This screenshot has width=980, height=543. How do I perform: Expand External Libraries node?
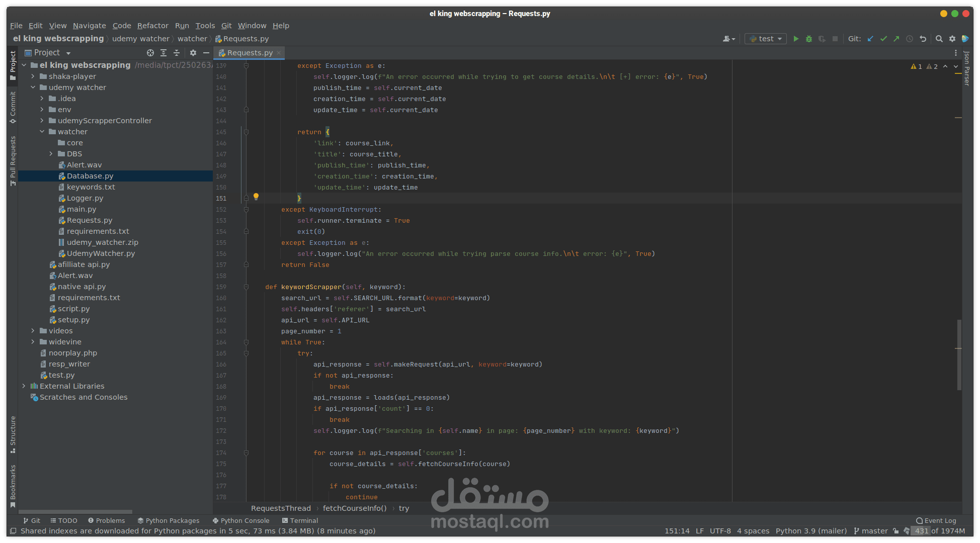click(24, 386)
